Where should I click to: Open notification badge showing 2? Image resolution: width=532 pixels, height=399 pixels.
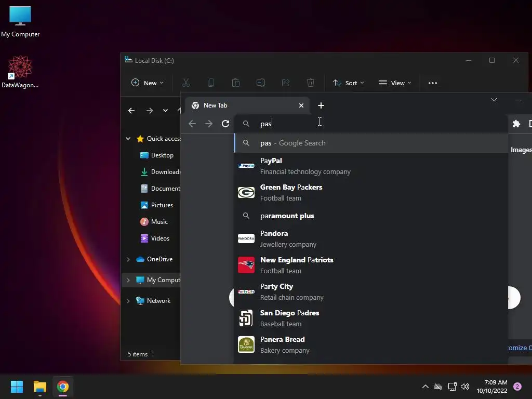(517, 387)
